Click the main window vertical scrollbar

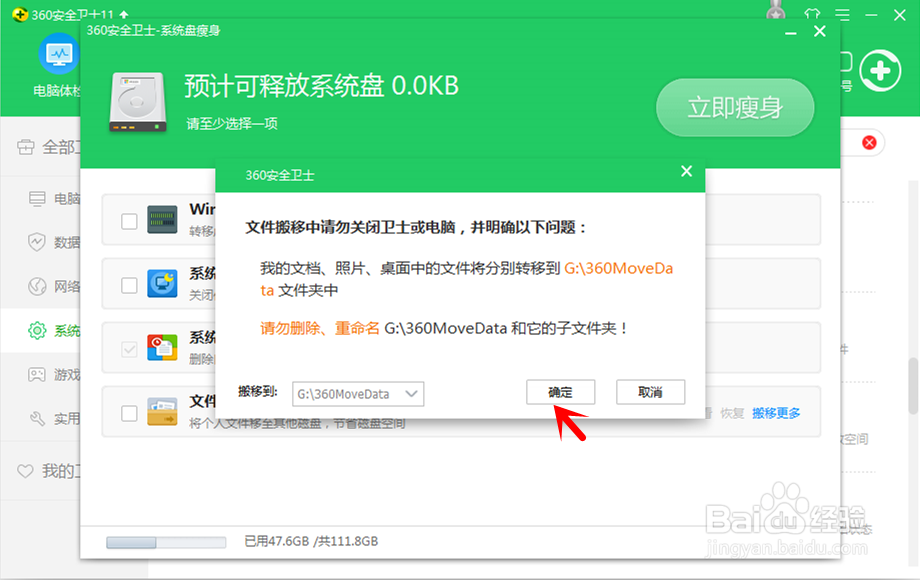click(914, 385)
